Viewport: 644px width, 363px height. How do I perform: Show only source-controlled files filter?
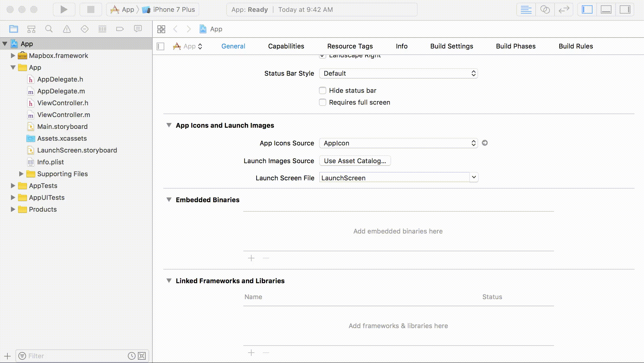coord(142,356)
